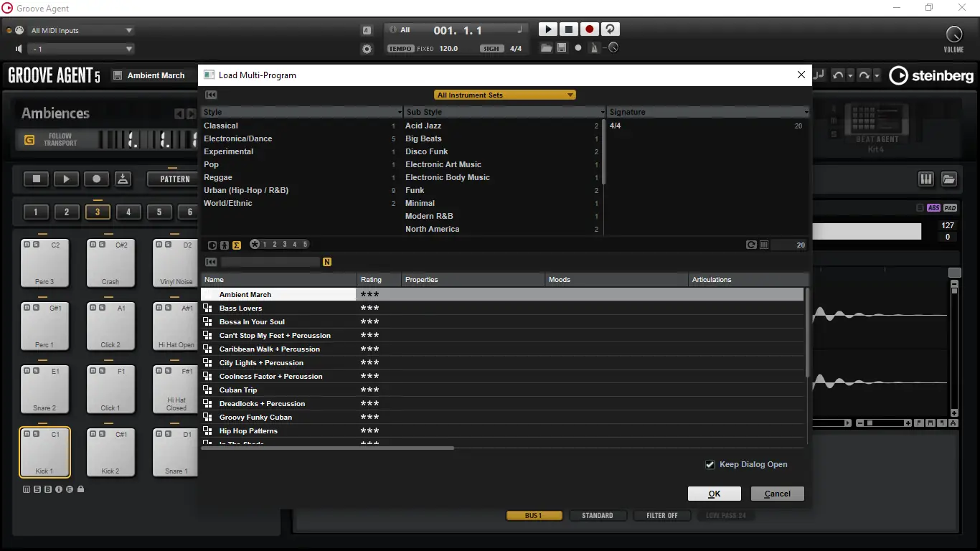Open the audio output "- 1" dropdown
Viewport: 980px width, 551px height.
click(x=82, y=49)
